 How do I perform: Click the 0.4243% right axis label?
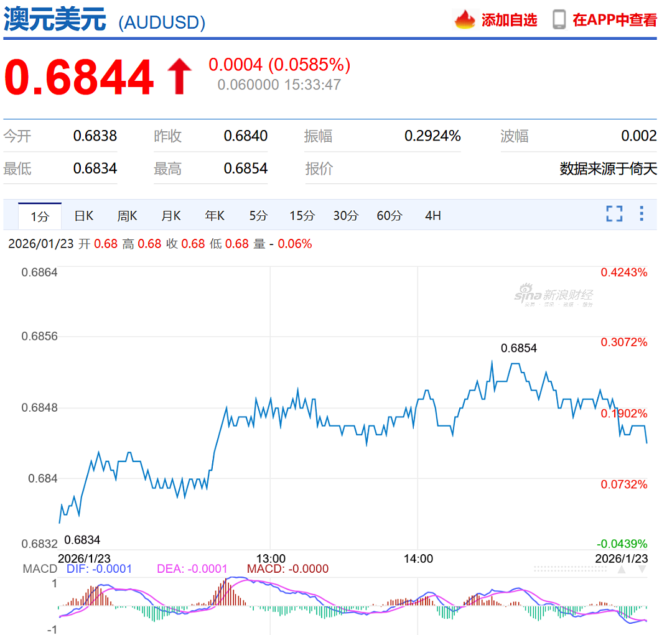coord(624,272)
